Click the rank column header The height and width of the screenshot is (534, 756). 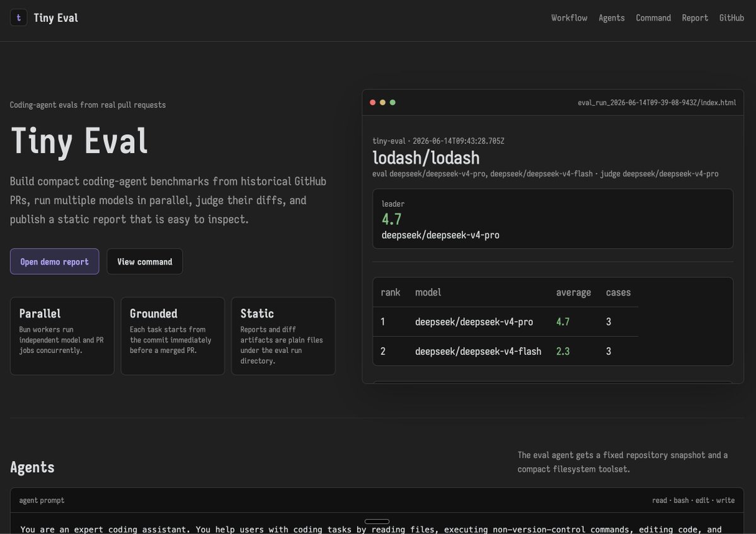pos(391,293)
